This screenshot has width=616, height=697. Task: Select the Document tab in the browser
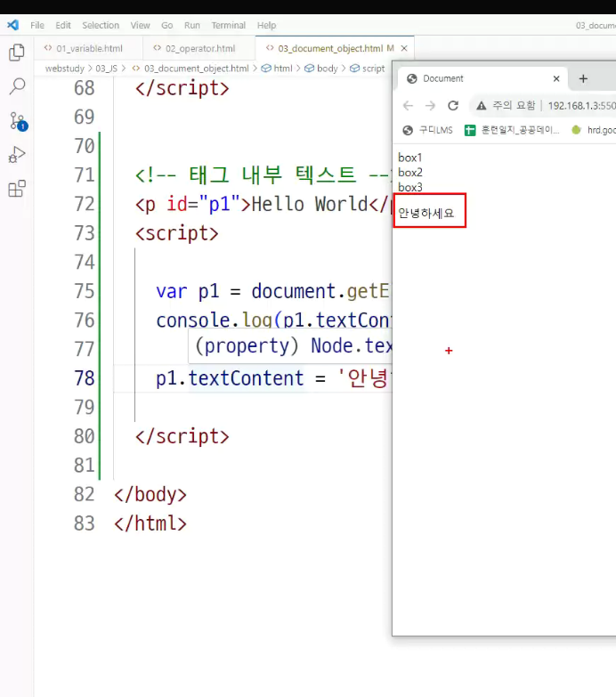click(x=482, y=78)
